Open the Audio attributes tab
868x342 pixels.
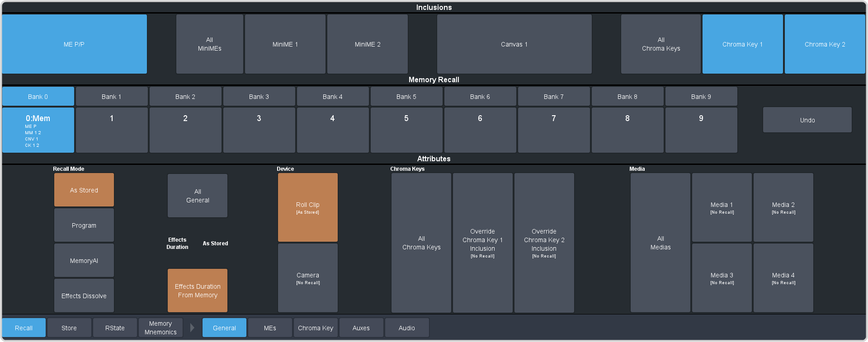406,328
